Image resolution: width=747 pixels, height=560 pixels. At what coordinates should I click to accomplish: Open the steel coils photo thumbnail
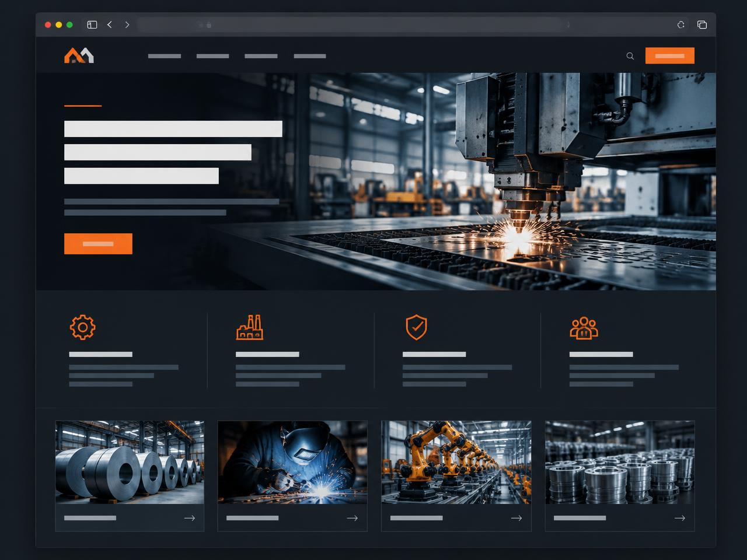pyautogui.click(x=130, y=462)
